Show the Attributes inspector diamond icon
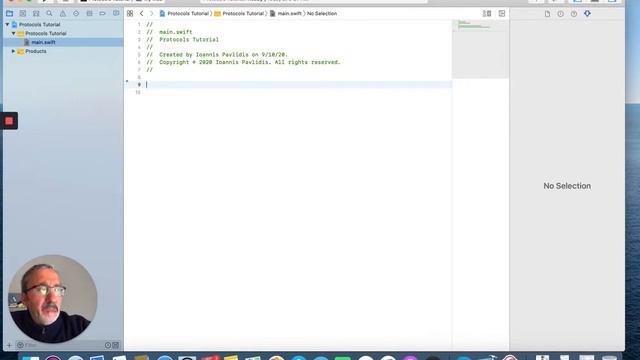The width and height of the screenshot is (640, 360). (587, 13)
